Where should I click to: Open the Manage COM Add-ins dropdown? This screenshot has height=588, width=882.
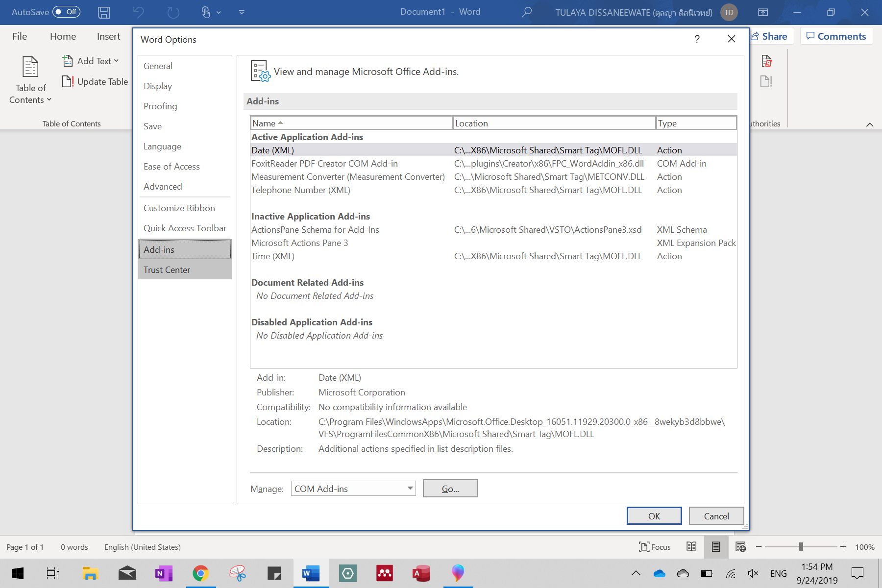pos(353,489)
